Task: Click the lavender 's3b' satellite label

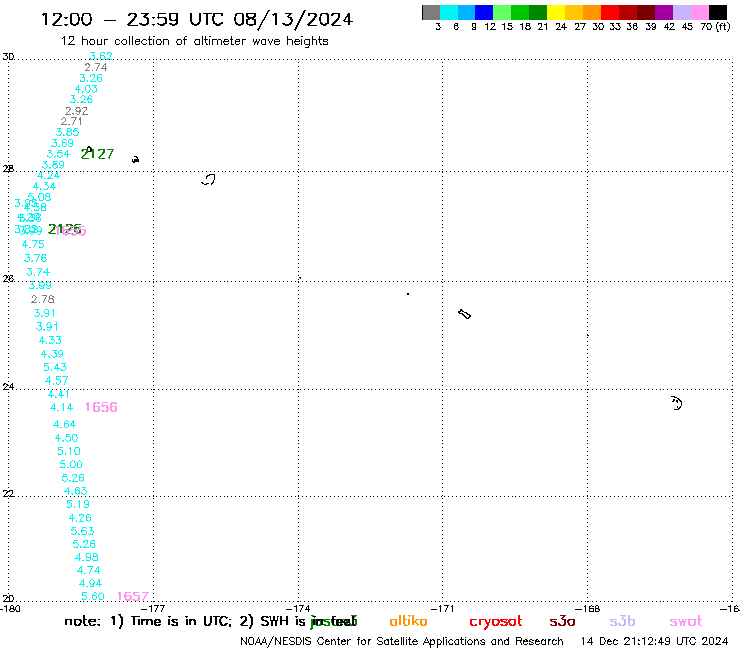Action: point(622,621)
